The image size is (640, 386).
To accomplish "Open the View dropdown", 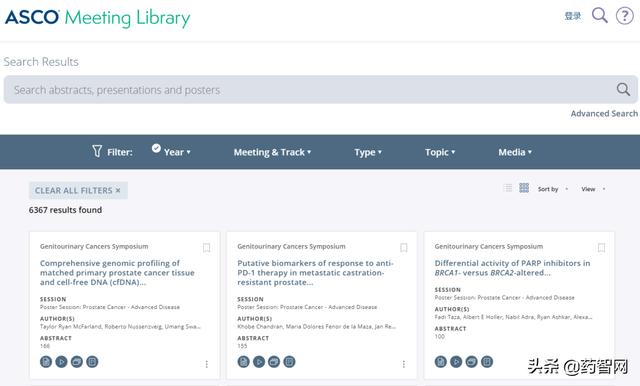I will click(593, 189).
